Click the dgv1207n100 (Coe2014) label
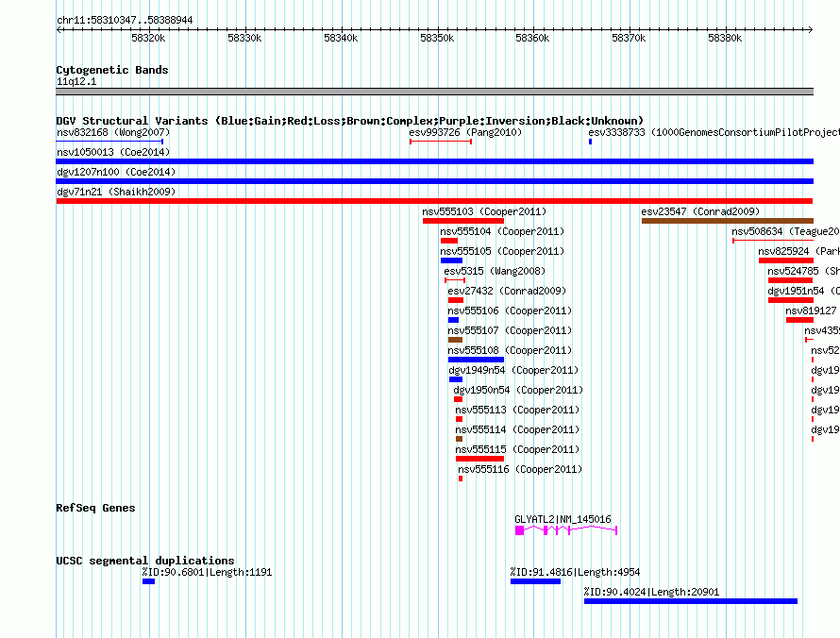The width and height of the screenshot is (840, 638). [x=116, y=172]
